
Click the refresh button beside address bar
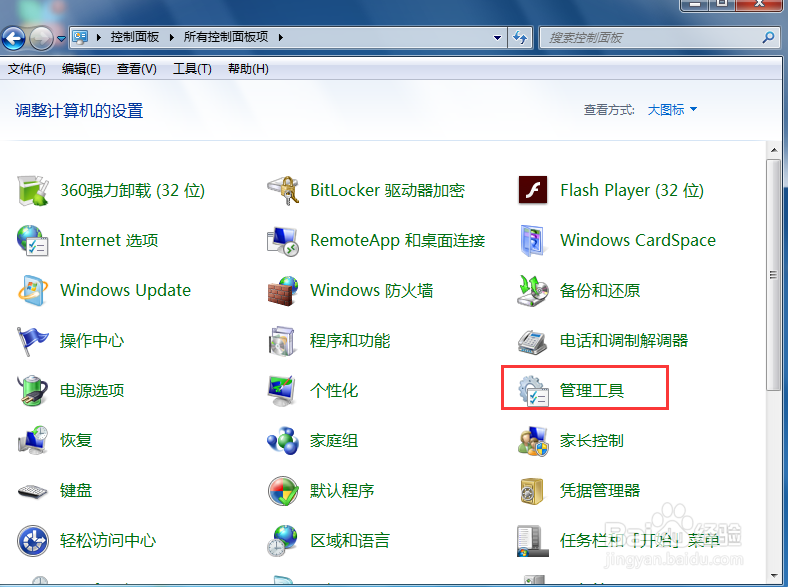(520, 37)
